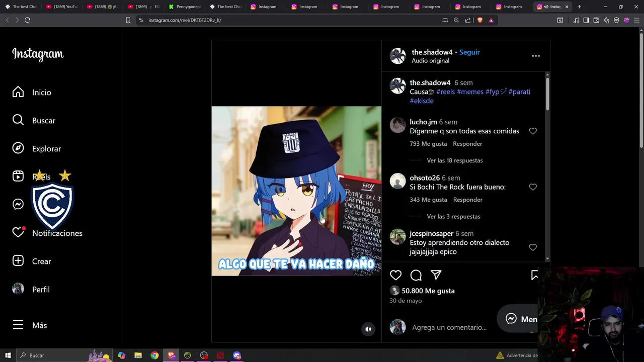Open the.shadow4 profile from post header
The image size is (644, 362).
[432, 52]
